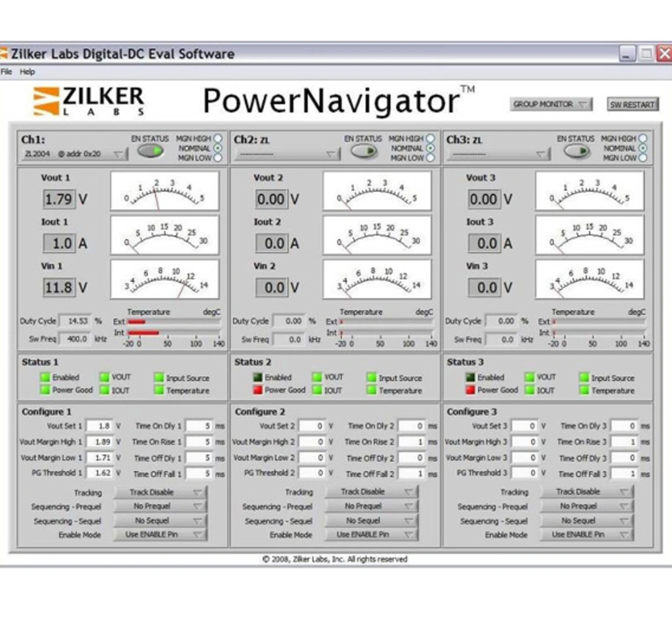This screenshot has height=625, width=672.
Task: Toggle the Ch3 EN STATUS switch
Action: (x=576, y=151)
